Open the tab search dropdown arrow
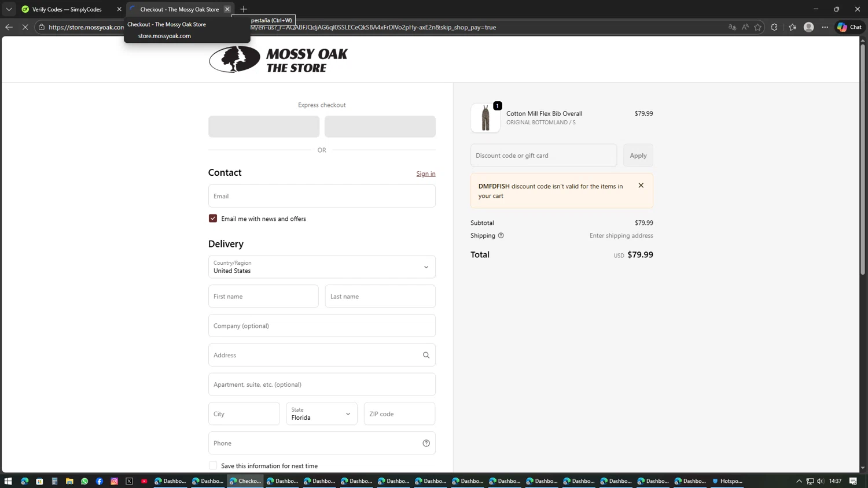The height and width of the screenshot is (488, 868). (x=9, y=9)
